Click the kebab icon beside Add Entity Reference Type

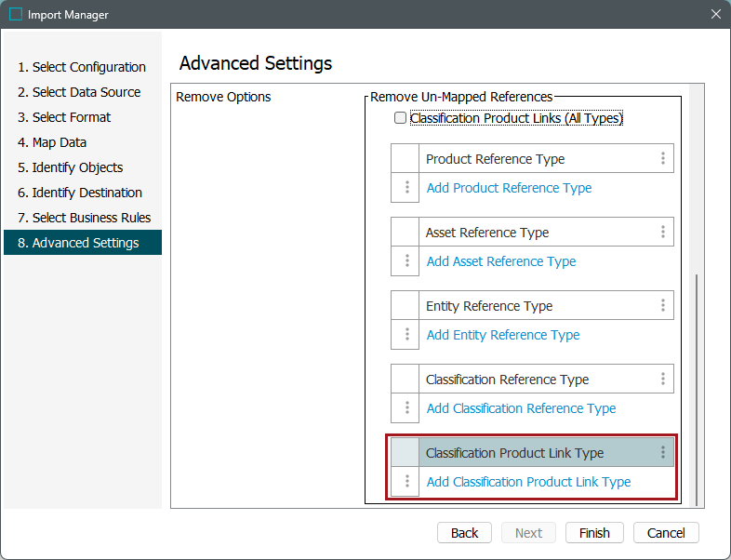[x=406, y=335]
